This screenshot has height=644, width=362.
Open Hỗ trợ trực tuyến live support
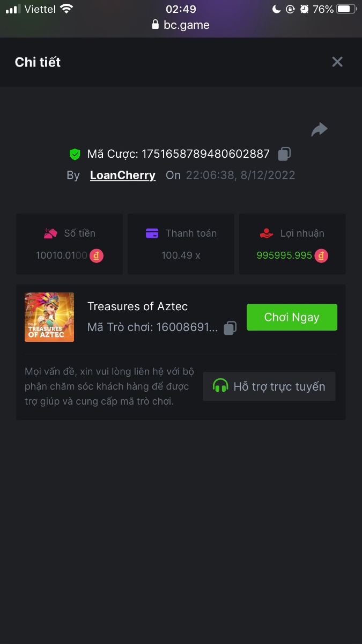pyautogui.click(x=269, y=386)
